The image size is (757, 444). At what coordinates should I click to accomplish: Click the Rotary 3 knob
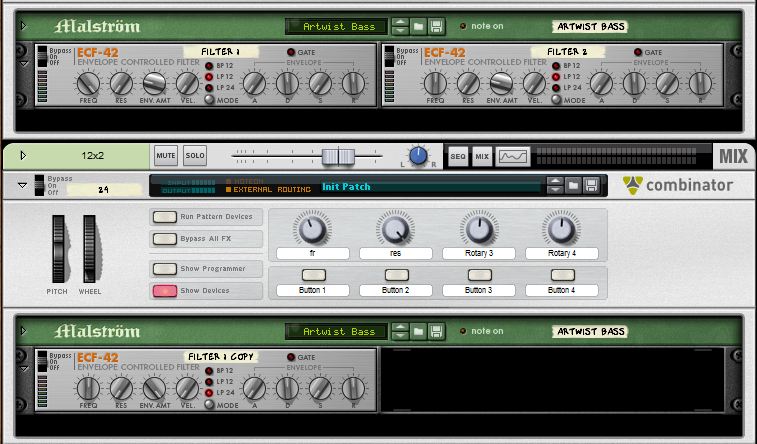[478, 230]
